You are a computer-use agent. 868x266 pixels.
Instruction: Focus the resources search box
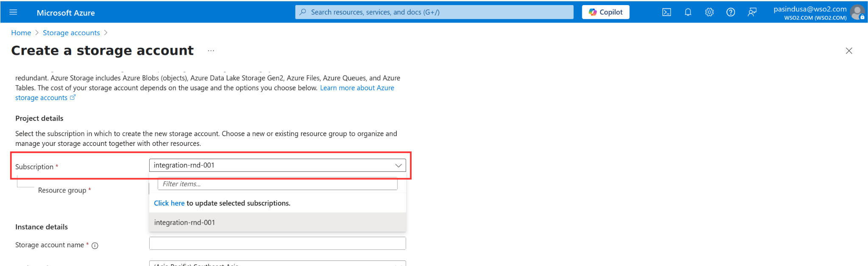point(434,12)
